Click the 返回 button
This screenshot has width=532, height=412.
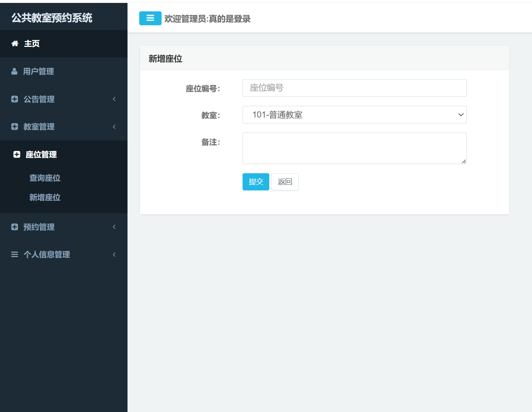(285, 182)
